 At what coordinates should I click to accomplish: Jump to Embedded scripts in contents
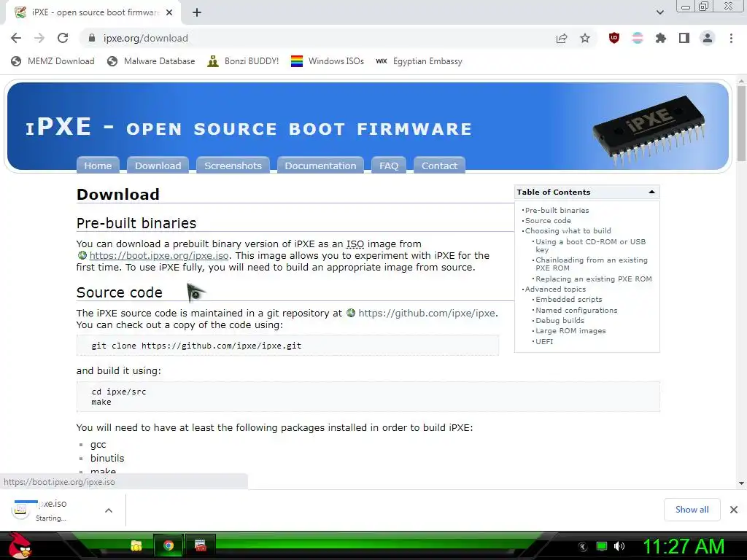pos(569,299)
